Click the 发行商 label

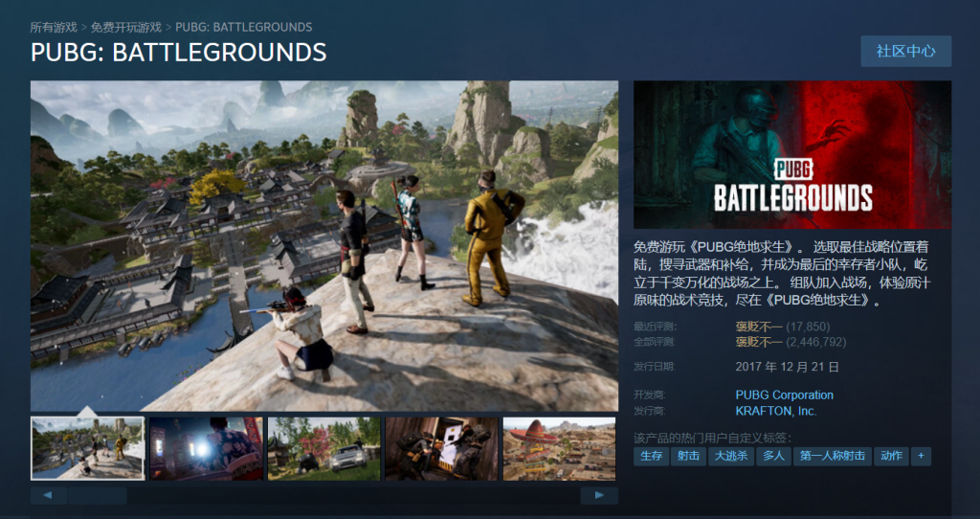(x=650, y=412)
